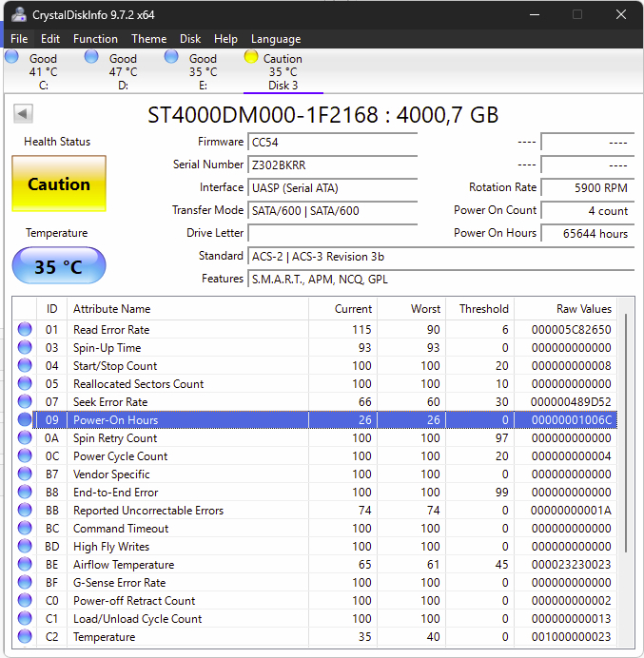The width and height of the screenshot is (644, 658).
Task: Go to previous disk with left arrow
Action: click(x=23, y=113)
